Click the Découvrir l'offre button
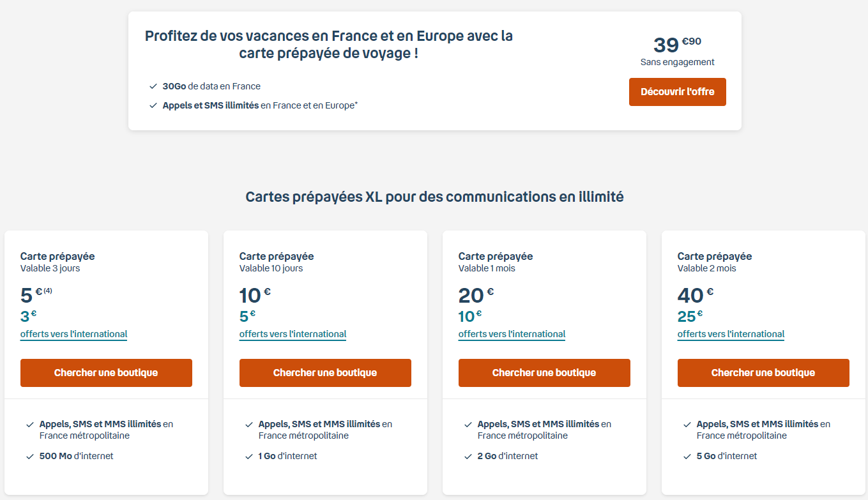This screenshot has height=500, width=868. click(677, 92)
